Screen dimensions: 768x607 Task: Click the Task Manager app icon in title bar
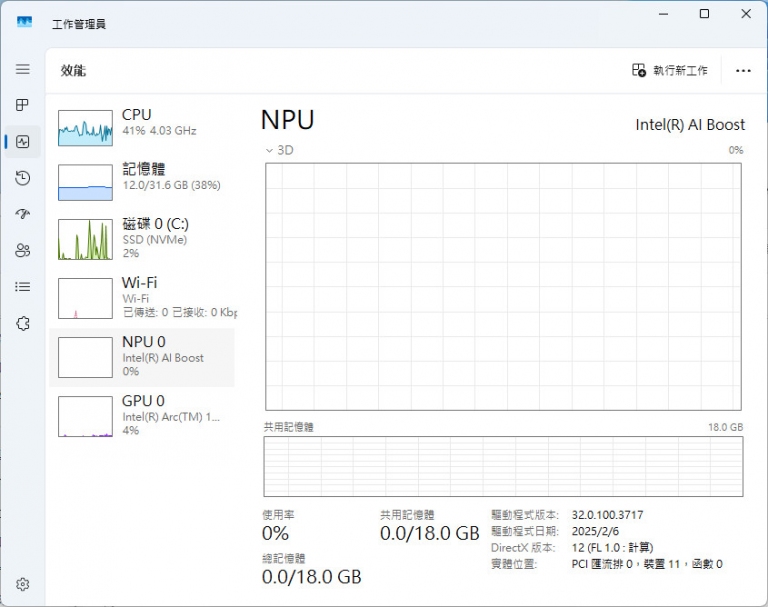point(24,23)
